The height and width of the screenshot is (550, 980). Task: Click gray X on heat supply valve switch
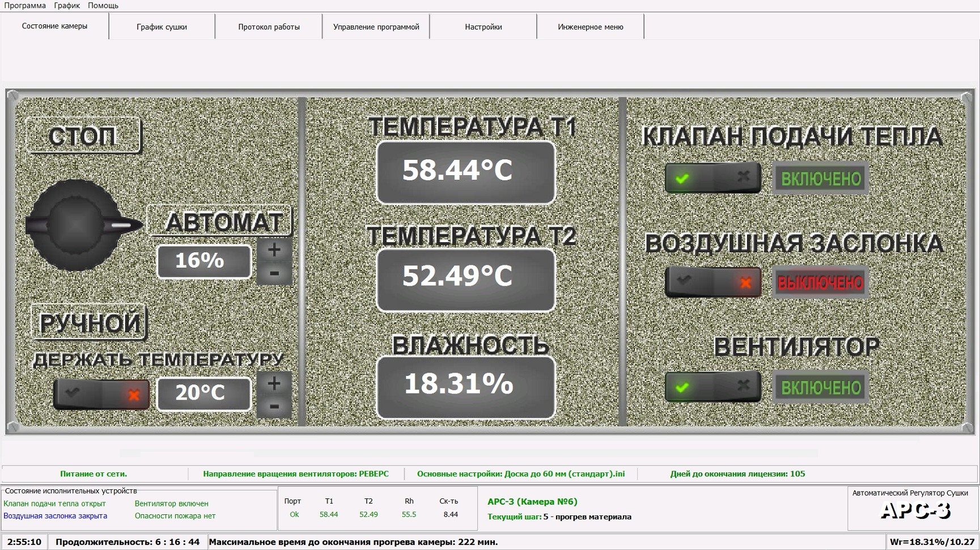(x=743, y=177)
